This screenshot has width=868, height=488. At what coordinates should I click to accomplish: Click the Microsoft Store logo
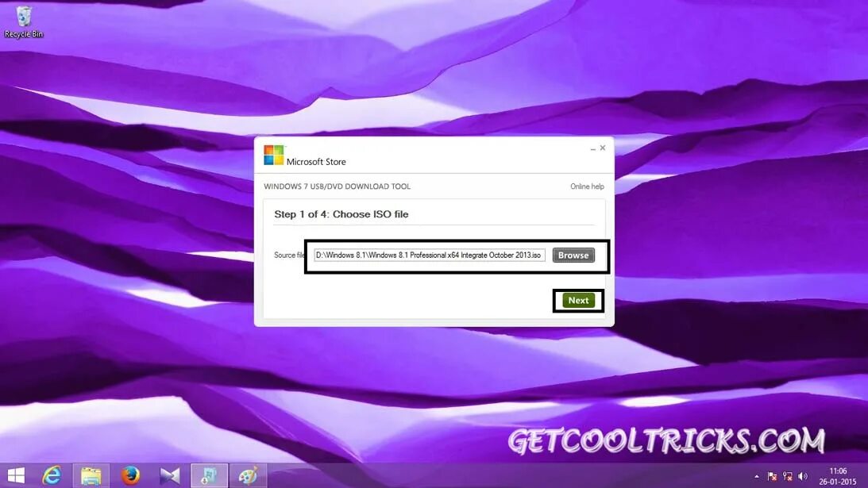[273, 156]
